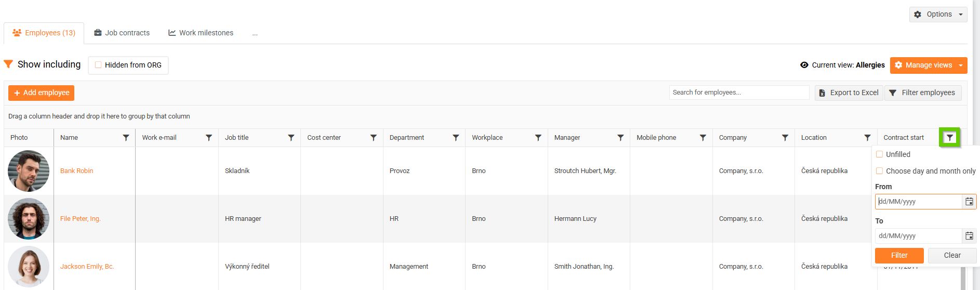Open the Location column filter icon
The image size is (980, 290).
(x=867, y=138)
